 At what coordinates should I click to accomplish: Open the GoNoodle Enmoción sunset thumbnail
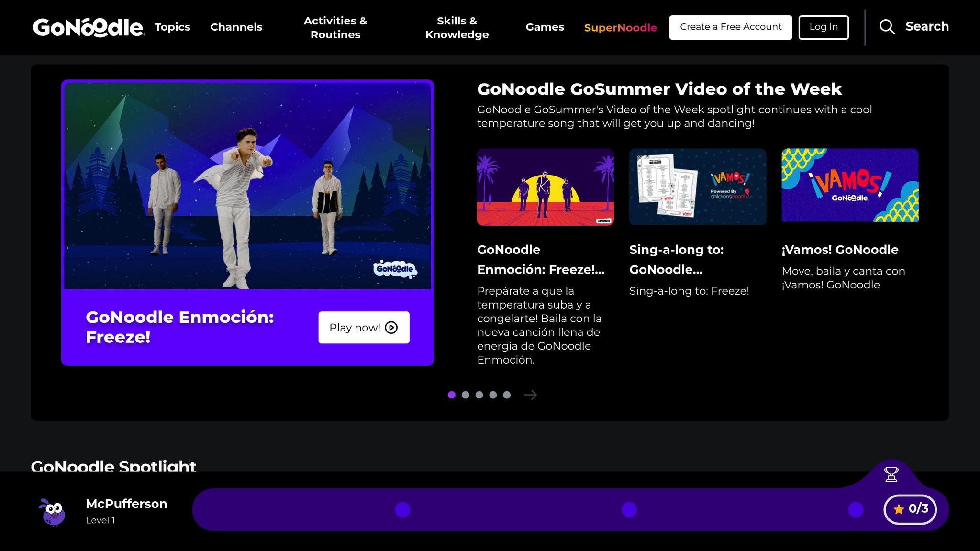545,187
